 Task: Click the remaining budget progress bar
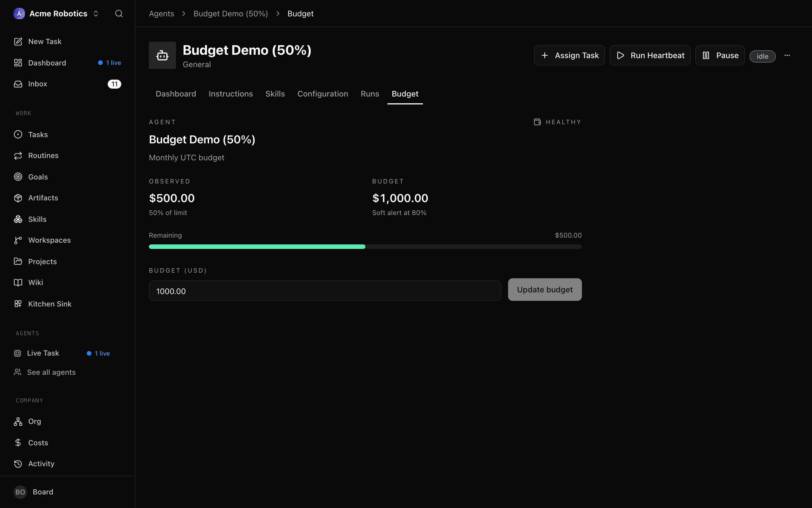pyautogui.click(x=365, y=247)
